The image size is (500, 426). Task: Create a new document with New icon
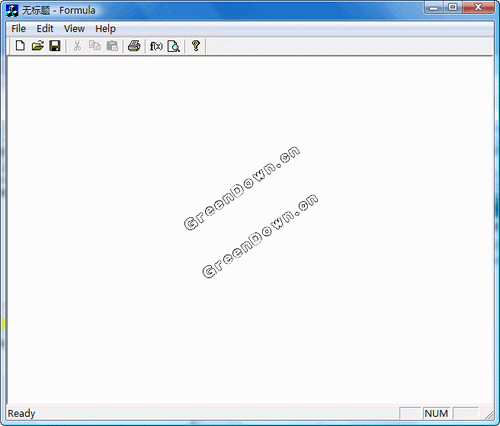point(20,46)
